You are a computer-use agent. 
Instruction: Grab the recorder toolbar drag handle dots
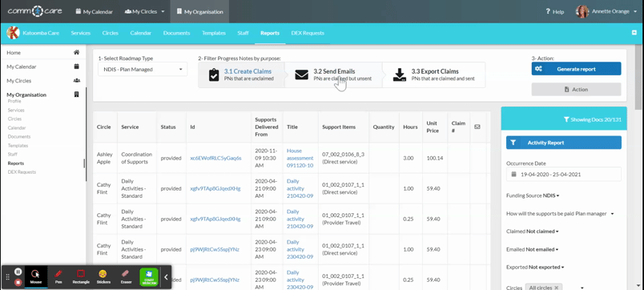pos(7,277)
